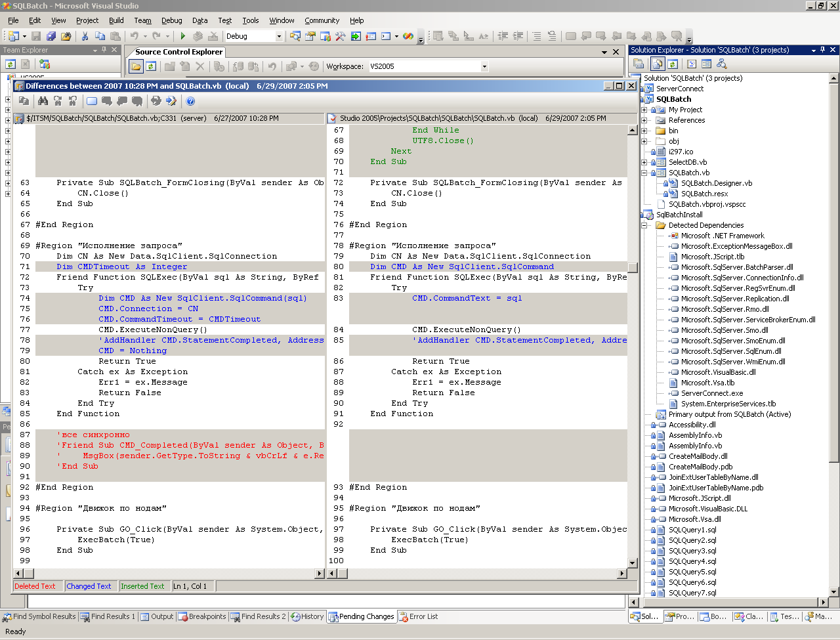
Task: Expand the References node in Solution Explorer
Action: point(644,120)
